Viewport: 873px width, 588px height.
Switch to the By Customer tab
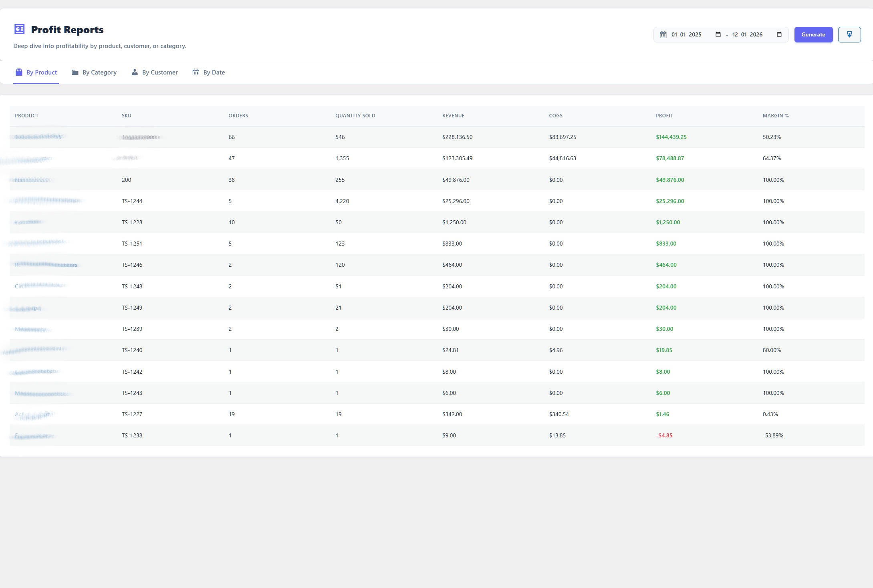coord(155,72)
